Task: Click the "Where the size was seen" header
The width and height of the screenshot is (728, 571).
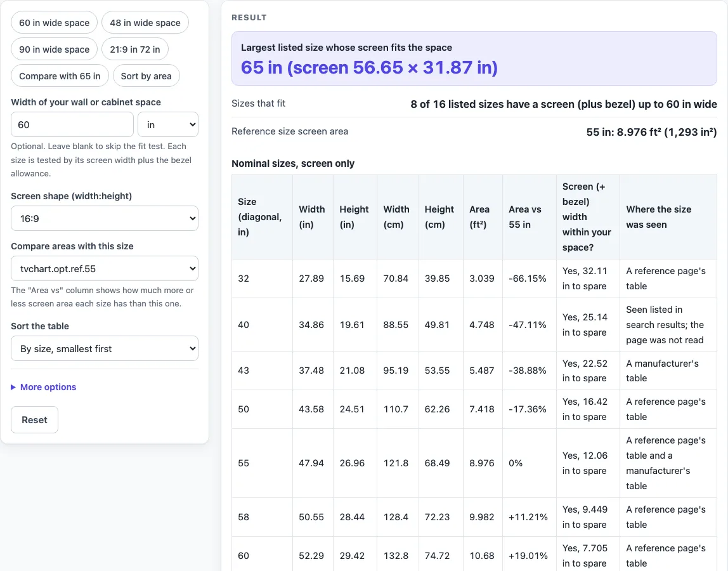Action: coord(668,217)
